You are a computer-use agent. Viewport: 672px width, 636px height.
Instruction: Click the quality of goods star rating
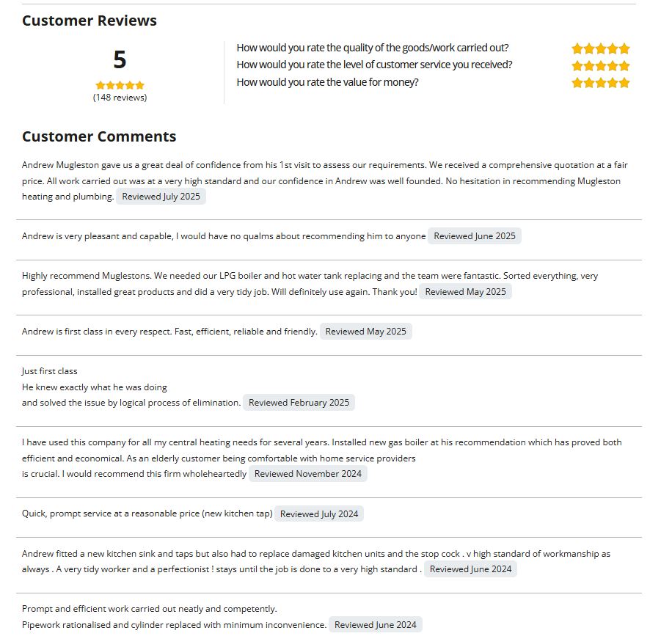coord(600,48)
